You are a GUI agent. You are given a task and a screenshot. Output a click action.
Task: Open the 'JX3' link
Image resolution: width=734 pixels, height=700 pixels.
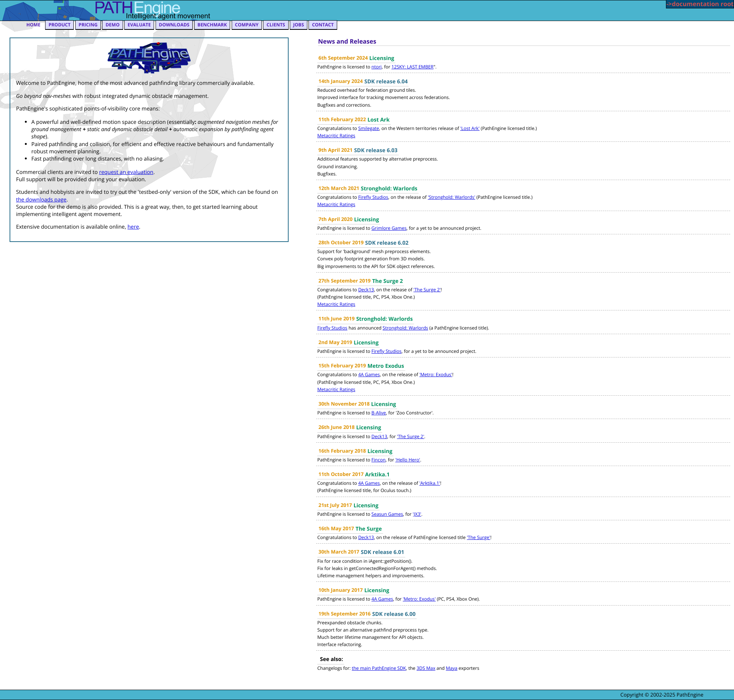417,514
